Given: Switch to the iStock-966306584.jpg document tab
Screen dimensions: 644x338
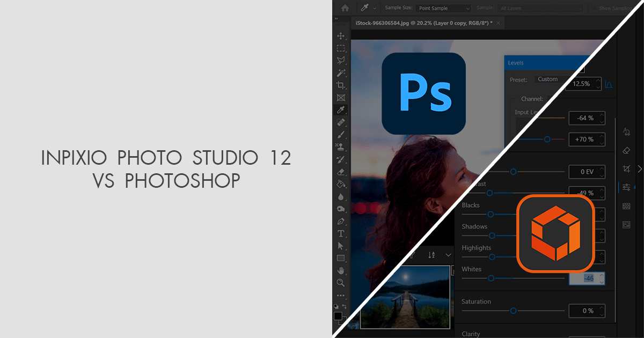Looking at the screenshot, I should coord(424,23).
